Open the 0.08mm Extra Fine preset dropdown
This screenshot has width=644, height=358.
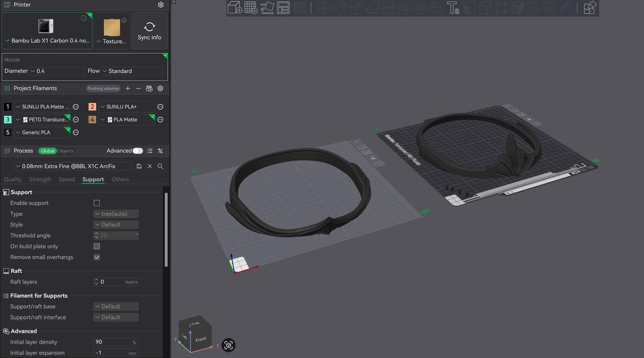tap(73, 166)
